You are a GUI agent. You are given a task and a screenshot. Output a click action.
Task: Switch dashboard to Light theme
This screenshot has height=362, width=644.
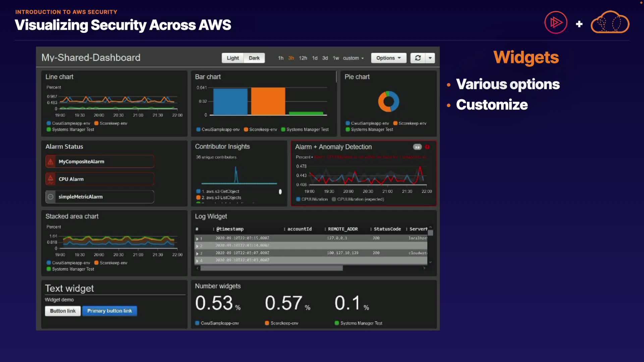(x=232, y=58)
